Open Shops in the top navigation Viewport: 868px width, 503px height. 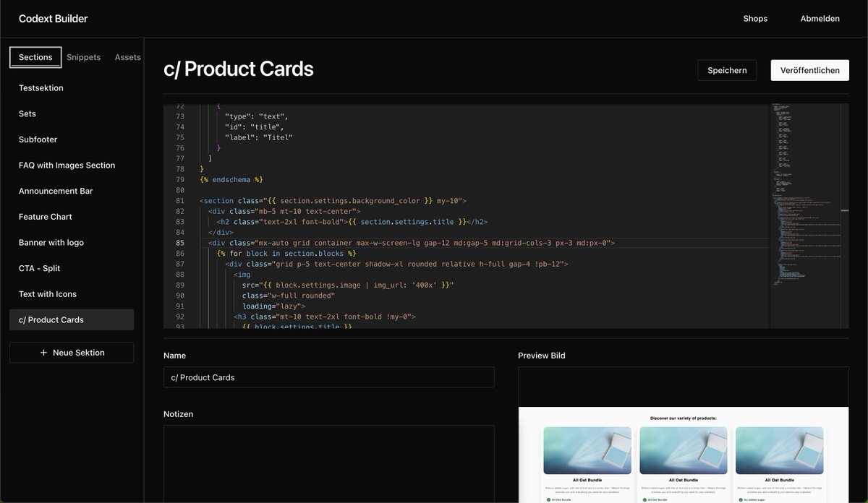click(755, 19)
